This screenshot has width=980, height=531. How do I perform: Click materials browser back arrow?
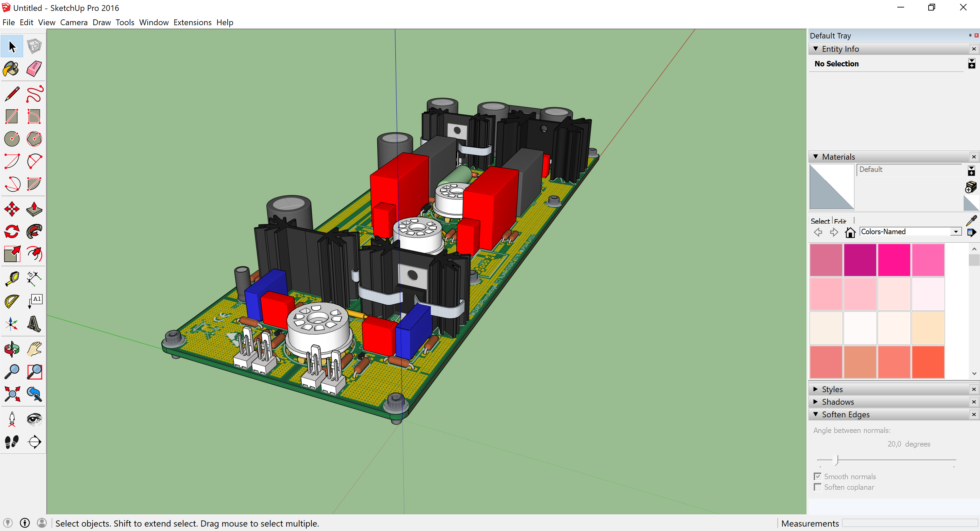(x=818, y=232)
